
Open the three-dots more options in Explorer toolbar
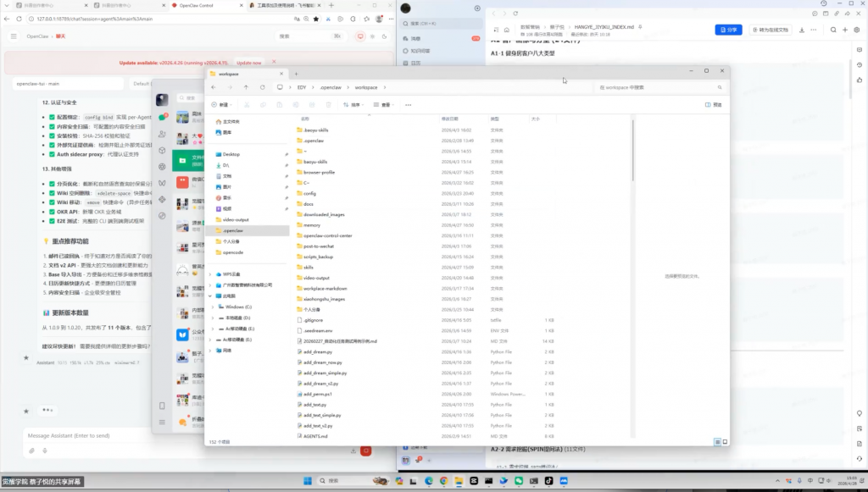[408, 104]
